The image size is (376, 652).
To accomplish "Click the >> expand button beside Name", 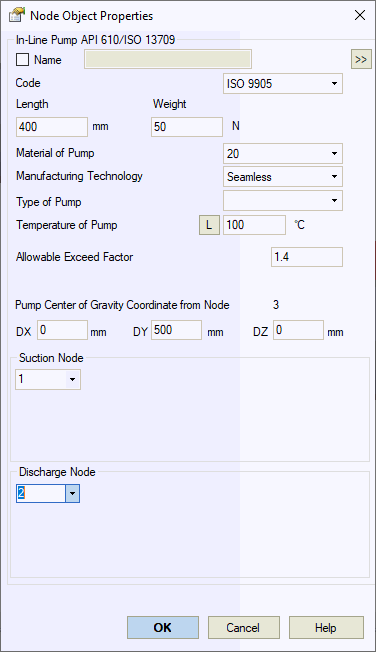I will click(x=361, y=59).
